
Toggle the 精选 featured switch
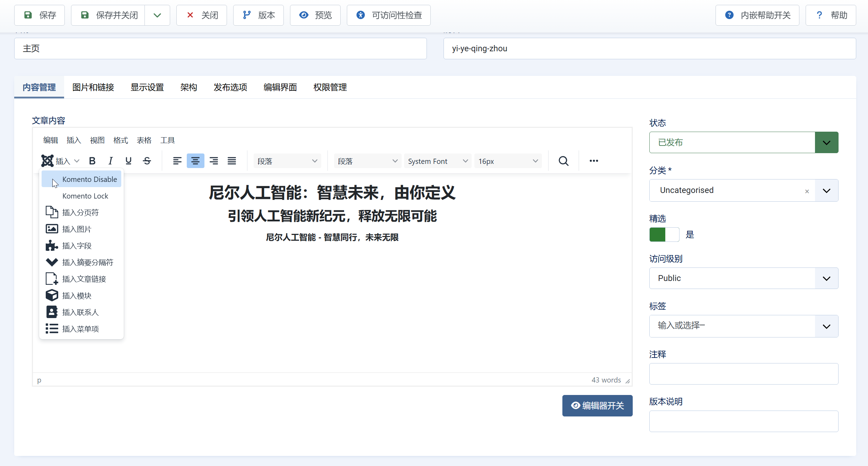tap(664, 235)
